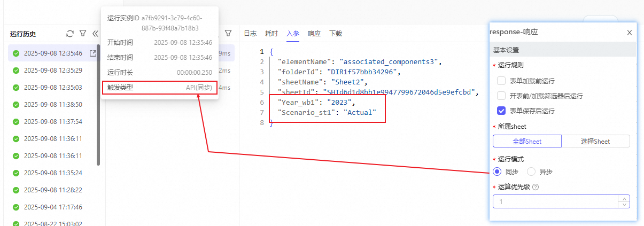This screenshot has height=226, width=644.
Task: Open the 响应 tab
Action: click(314, 34)
